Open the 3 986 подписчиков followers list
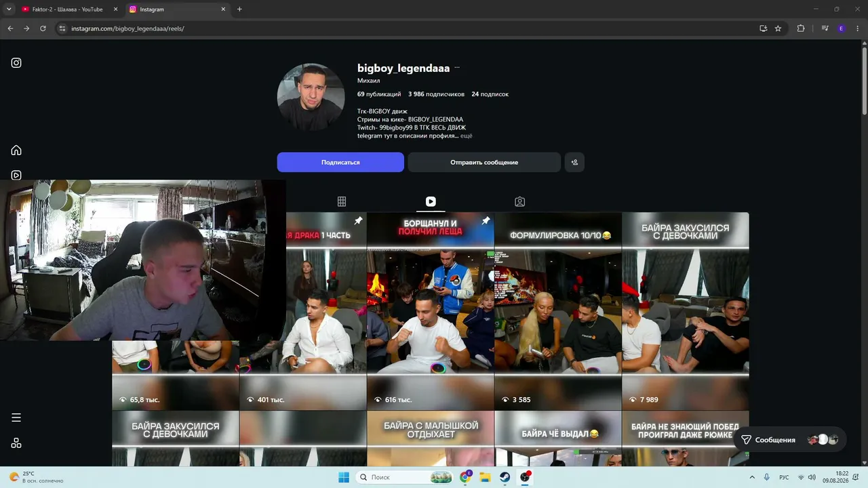Image resolution: width=868 pixels, height=488 pixels. coord(436,94)
